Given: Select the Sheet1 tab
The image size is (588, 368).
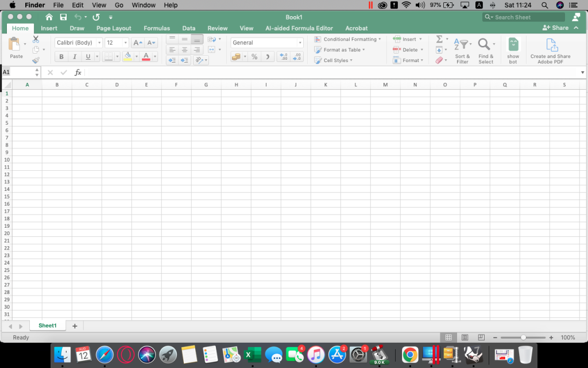Looking at the screenshot, I should click(x=47, y=325).
